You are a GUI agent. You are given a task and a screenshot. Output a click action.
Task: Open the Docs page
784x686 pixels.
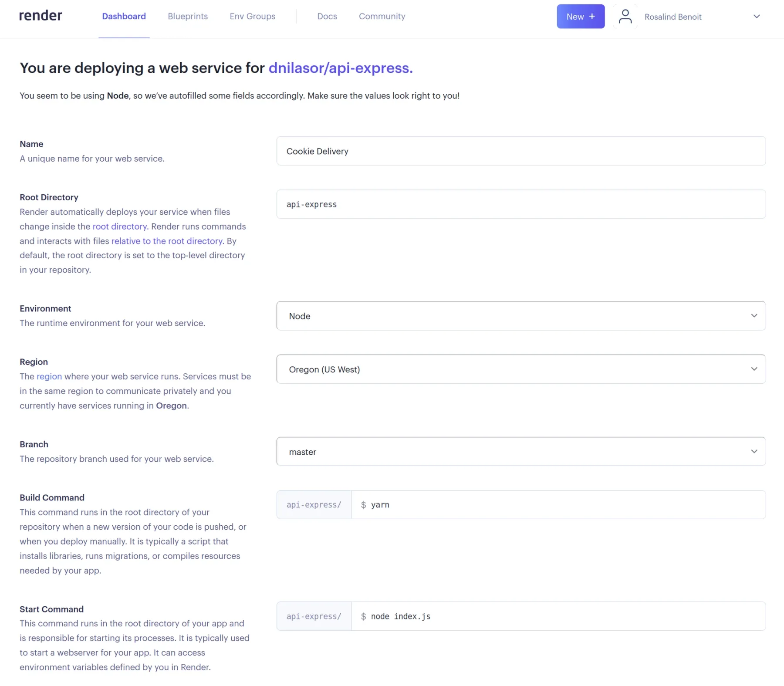[x=327, y=16]
